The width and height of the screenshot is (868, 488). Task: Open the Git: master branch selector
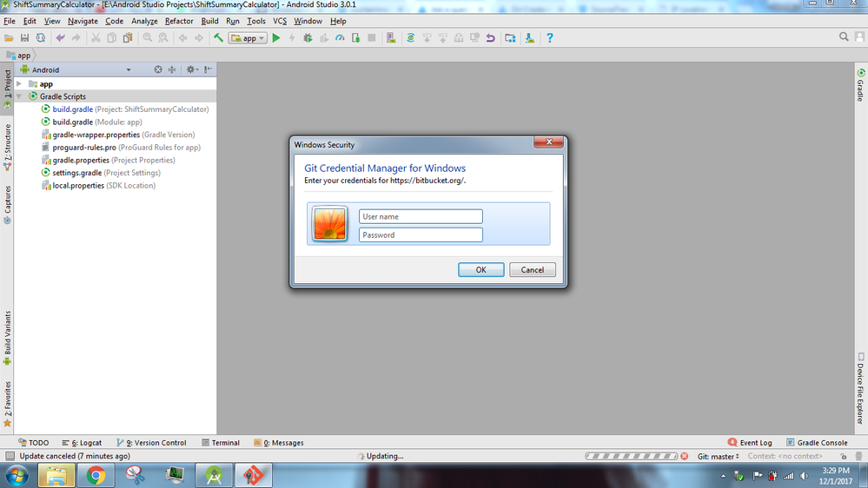(x=718, y=457)
